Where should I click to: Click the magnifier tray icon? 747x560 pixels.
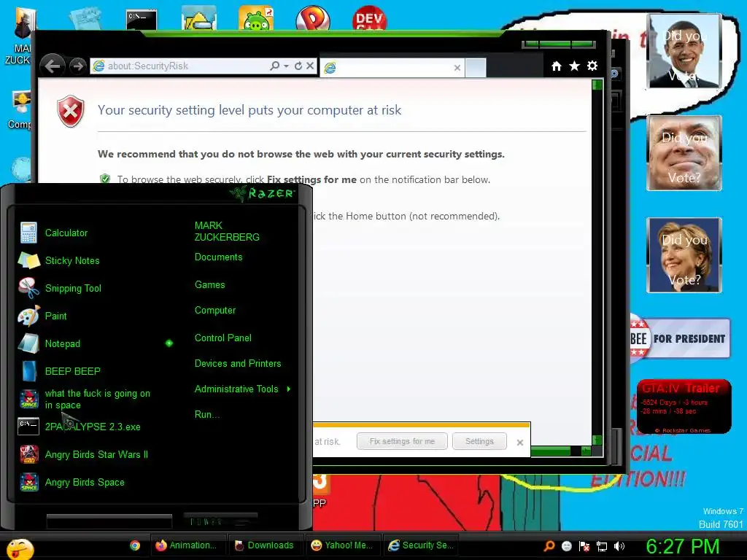[x=549, y=545]
